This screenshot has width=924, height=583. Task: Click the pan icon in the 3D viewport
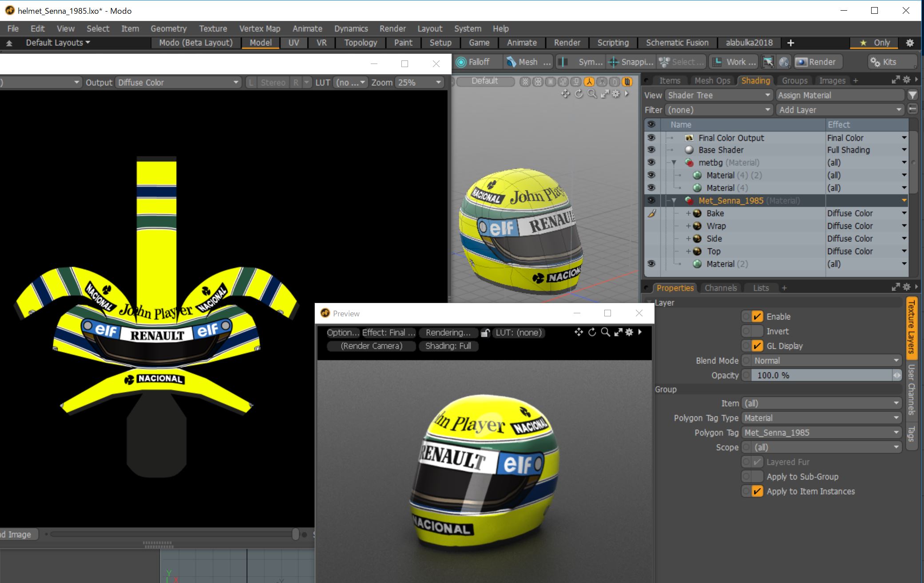565,94
